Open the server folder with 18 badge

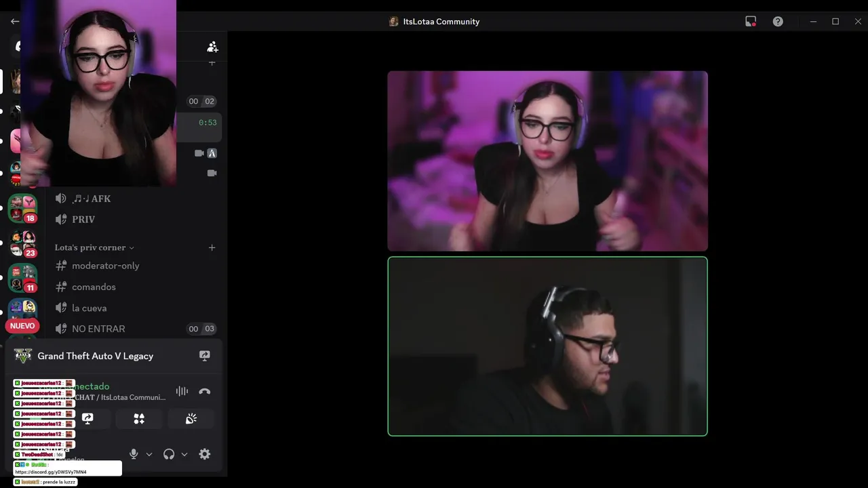coord(22,209)
